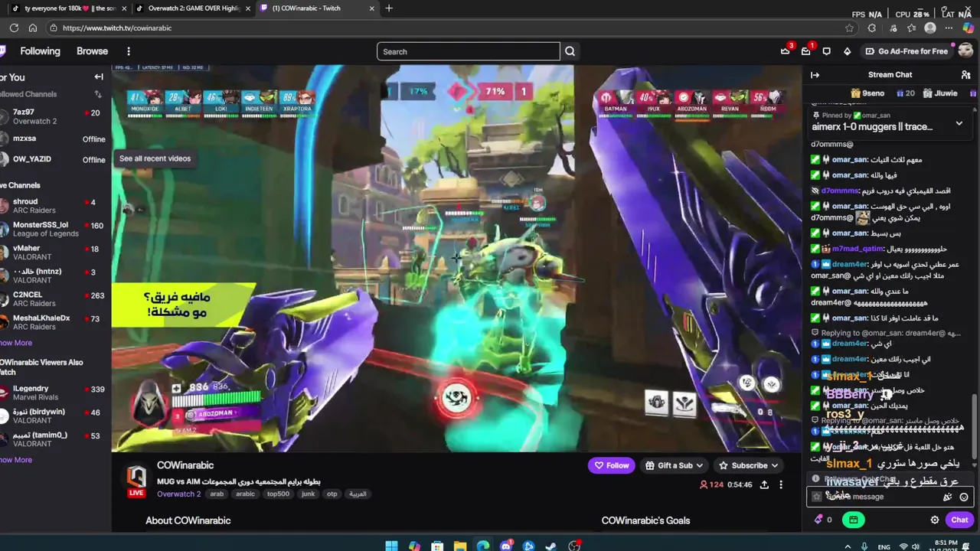Click the Twitch search magnifier button
980x551 pixels.
point(570,51)
